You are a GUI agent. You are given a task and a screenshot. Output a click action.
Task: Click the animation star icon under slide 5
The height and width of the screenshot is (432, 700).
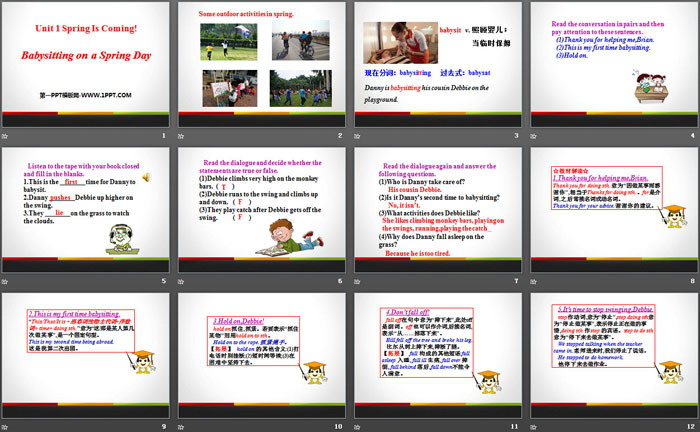5,282
